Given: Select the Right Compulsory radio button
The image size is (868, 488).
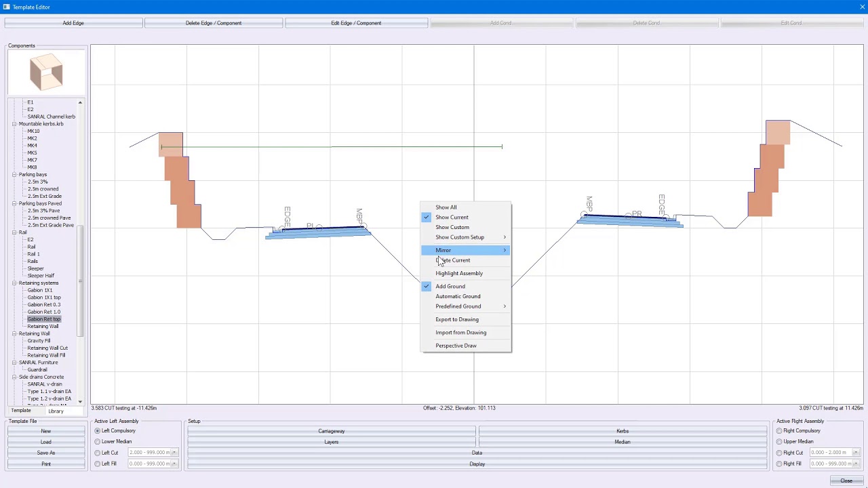Looking at the screenshot, I should [x=780, y=431].
